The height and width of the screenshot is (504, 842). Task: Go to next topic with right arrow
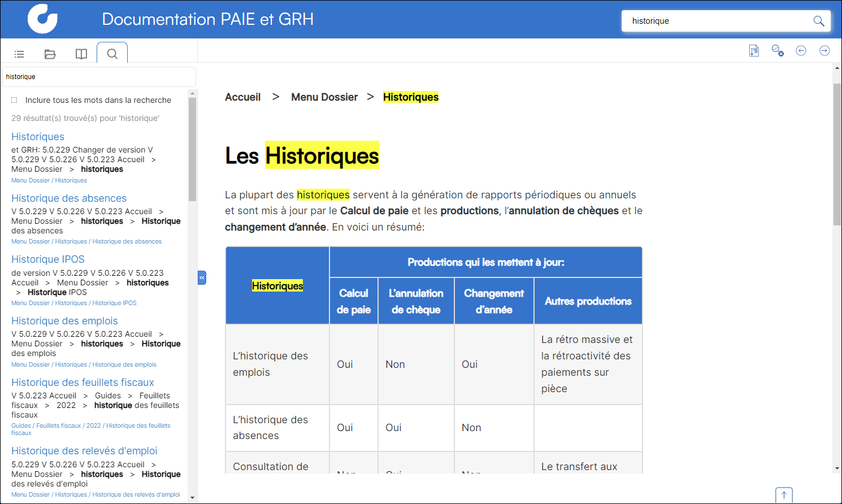pyautogui.click(x=824, y=51)
